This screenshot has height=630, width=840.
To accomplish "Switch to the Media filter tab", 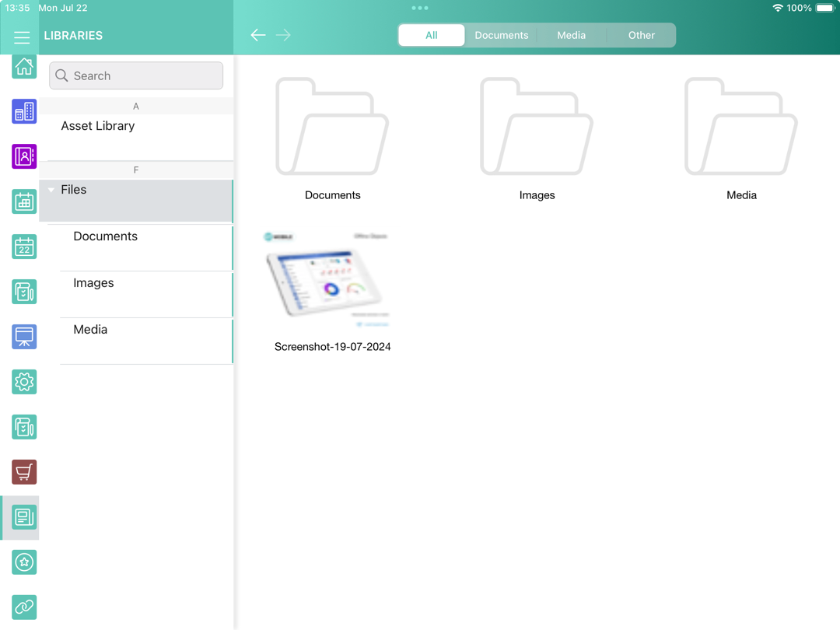I will (571, 35).
